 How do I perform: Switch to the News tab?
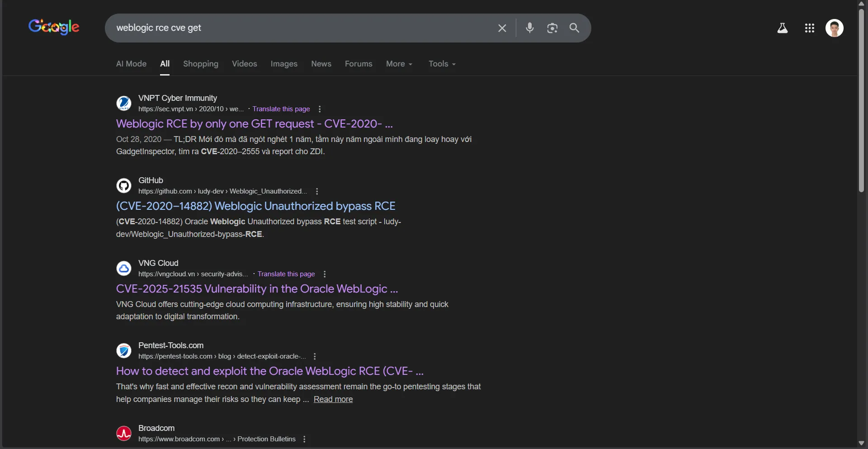321,64
